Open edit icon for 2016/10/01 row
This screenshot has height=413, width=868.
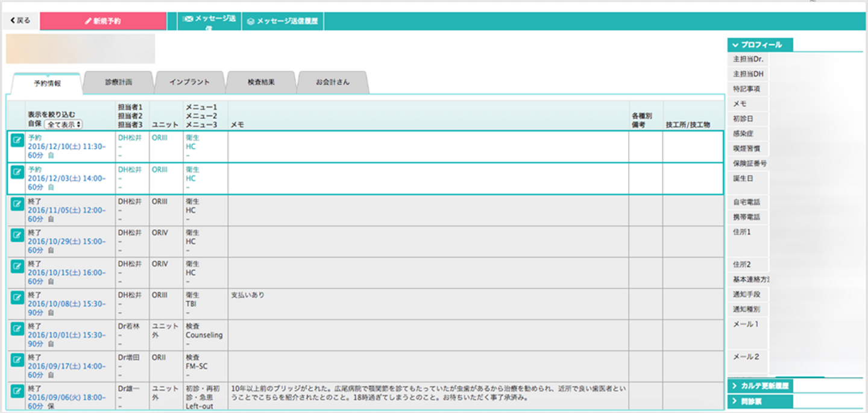[x=17, y=329]
